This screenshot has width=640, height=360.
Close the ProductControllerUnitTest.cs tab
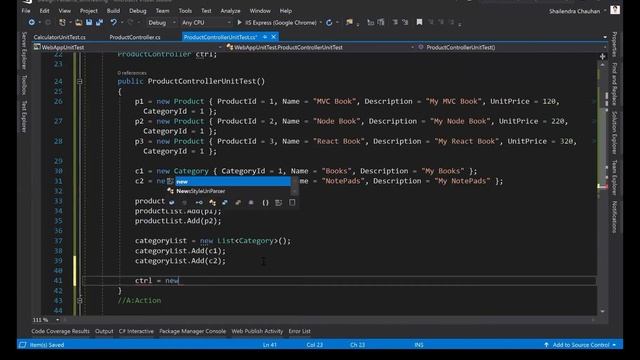pyautogui.click(x=273, y=37)
